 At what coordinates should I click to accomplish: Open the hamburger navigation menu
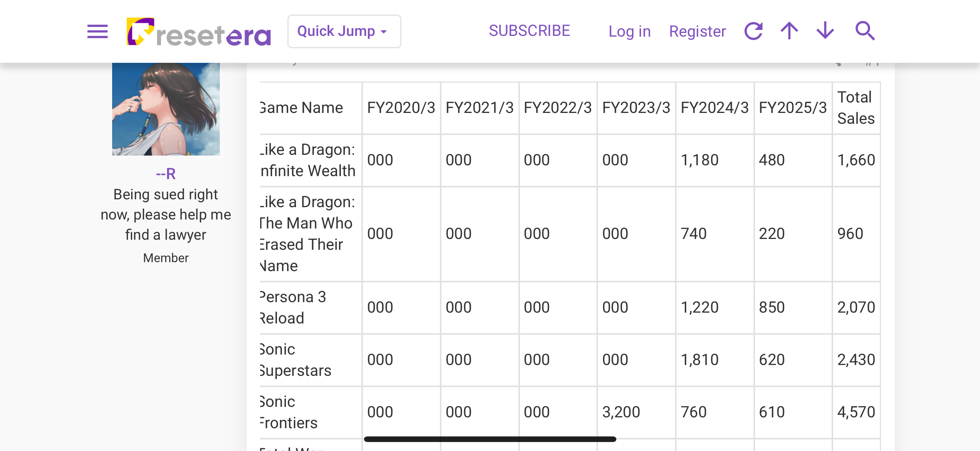coord(98,31)
